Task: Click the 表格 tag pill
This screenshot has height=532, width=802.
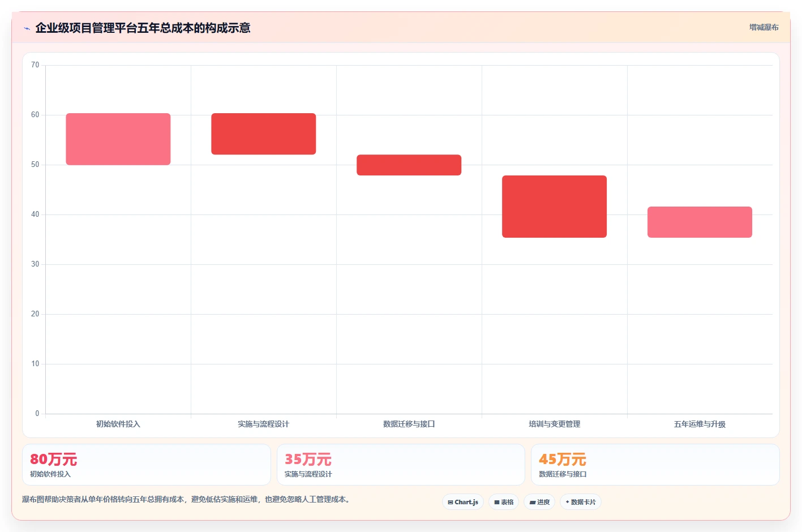Action: click(504, 502)
